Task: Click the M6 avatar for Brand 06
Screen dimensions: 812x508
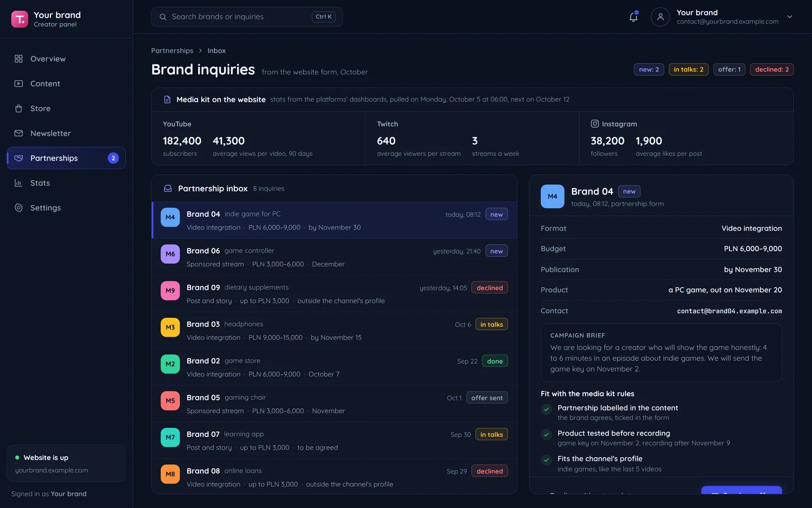Action: coord(170,254)
